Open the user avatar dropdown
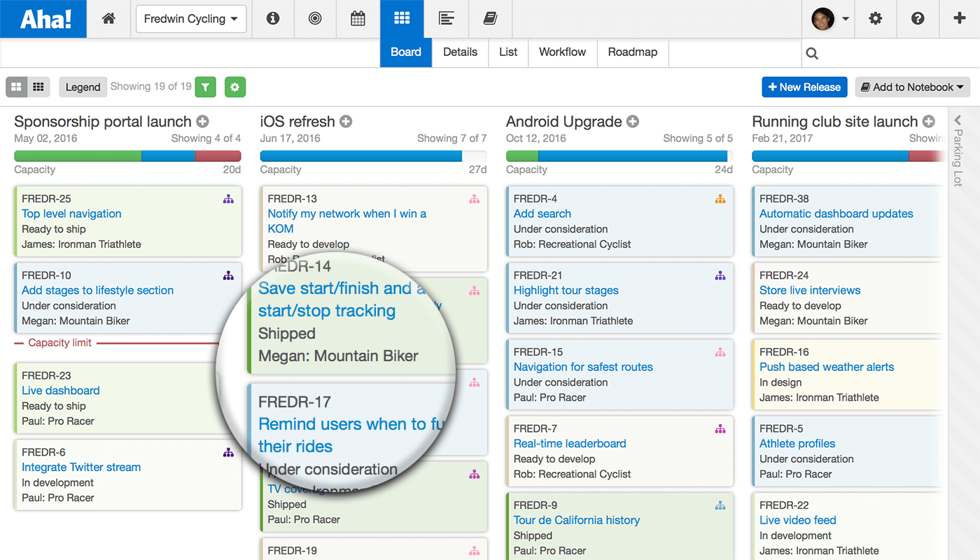980x560 pixels. [x=830, y=19]
